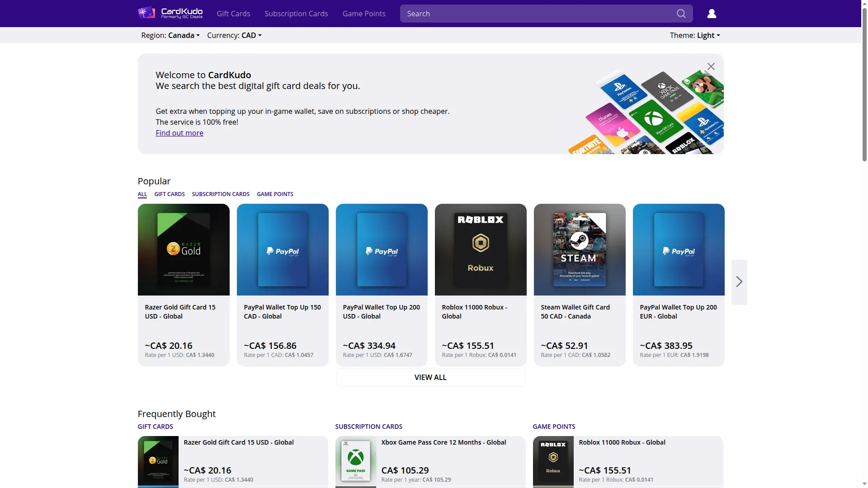Screen dimensions: 868x488
Task: Open Steam Wallet card image
Action: [580, 249]
